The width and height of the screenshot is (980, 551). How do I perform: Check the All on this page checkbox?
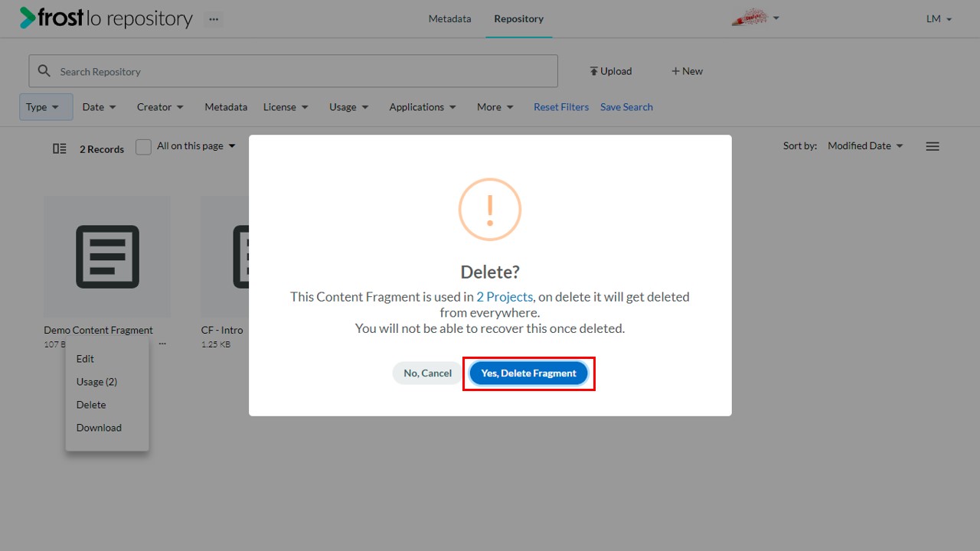point(143,147)
